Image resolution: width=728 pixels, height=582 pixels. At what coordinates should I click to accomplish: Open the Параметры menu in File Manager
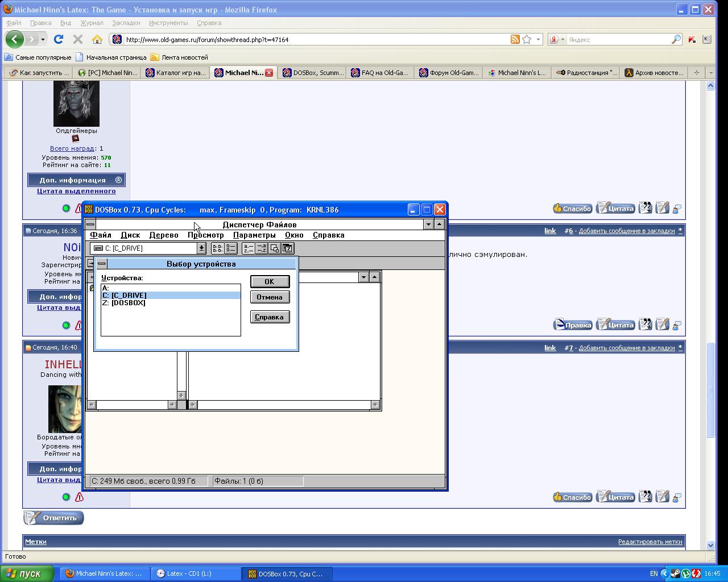click(x=254, y=235)
